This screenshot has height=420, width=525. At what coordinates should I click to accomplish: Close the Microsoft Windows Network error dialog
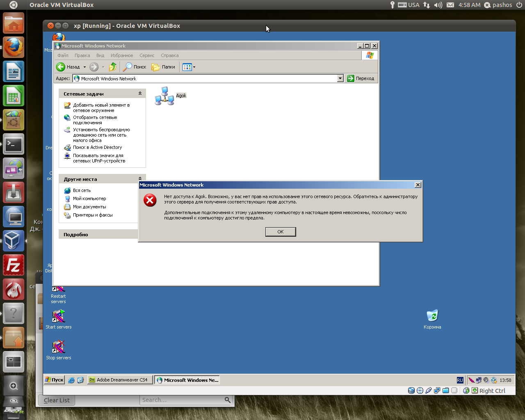[x=418, y=185]
